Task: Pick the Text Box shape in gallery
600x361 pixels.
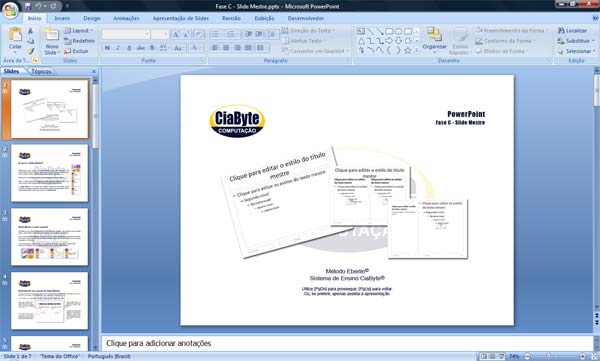Action: click(x=361, y=31)
